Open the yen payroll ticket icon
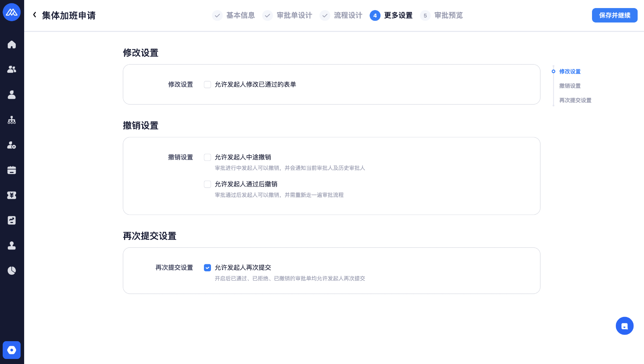Screen dimensions: 644x364 pos(12,195)
